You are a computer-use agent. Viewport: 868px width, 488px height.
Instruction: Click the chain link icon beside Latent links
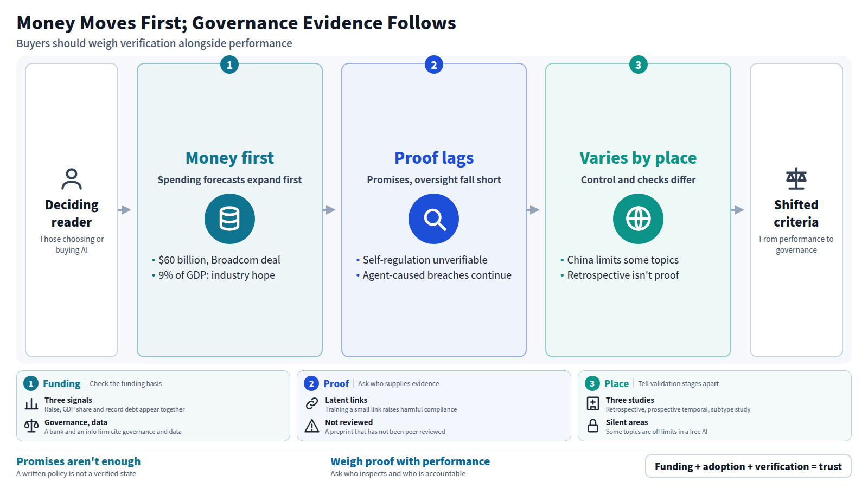coord(312,404)
